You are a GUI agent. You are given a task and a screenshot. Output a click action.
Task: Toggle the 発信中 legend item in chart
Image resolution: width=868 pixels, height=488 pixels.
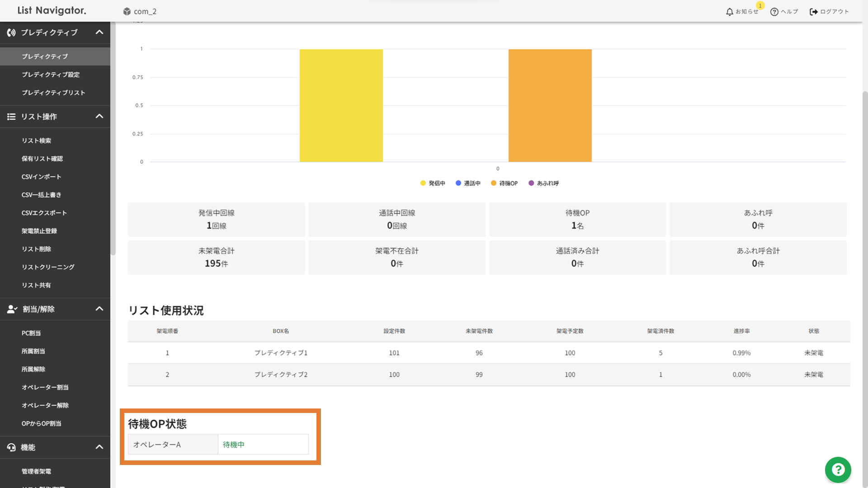433,183
